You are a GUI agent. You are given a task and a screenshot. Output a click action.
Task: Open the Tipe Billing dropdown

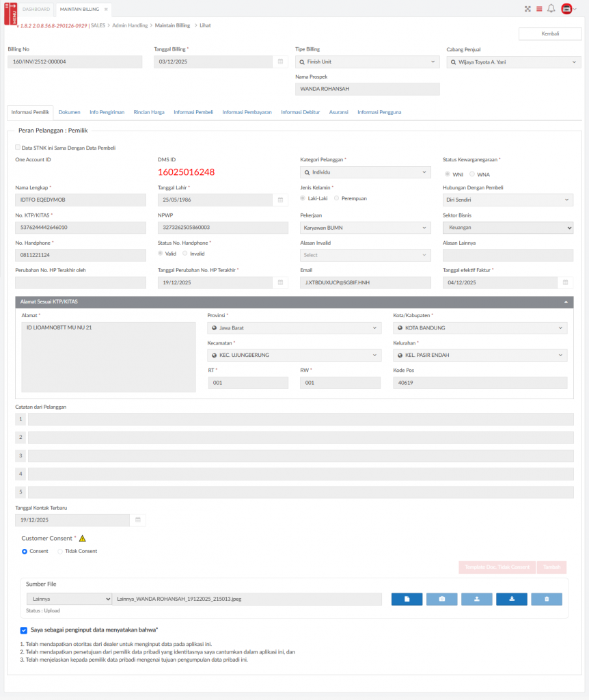(367, 62)
